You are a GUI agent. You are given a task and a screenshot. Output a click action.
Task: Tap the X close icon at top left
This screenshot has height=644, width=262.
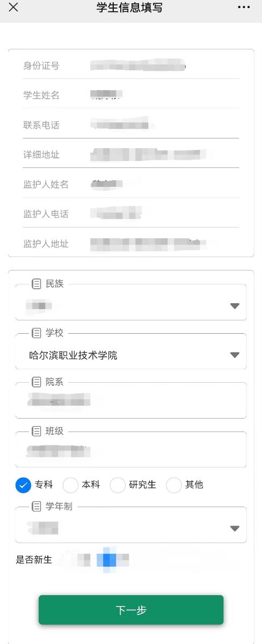tap(13, 8)
